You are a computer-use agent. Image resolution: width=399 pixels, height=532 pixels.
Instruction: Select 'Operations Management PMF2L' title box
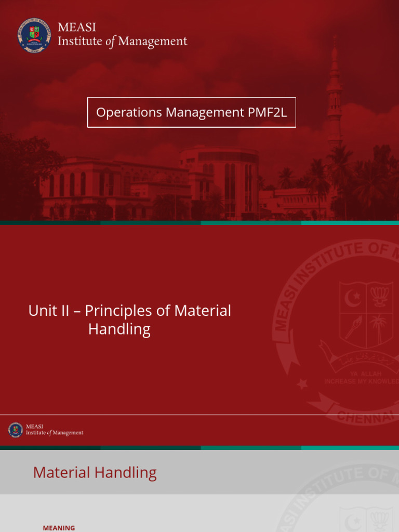point(192,112)
